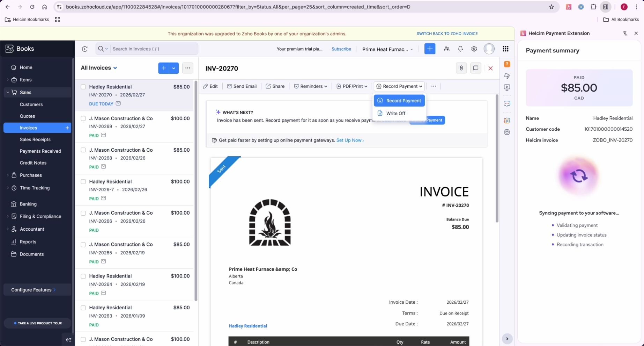The image size is (644, 346).
Task: Open the PDF/Print dropdown
Action: 352,86
